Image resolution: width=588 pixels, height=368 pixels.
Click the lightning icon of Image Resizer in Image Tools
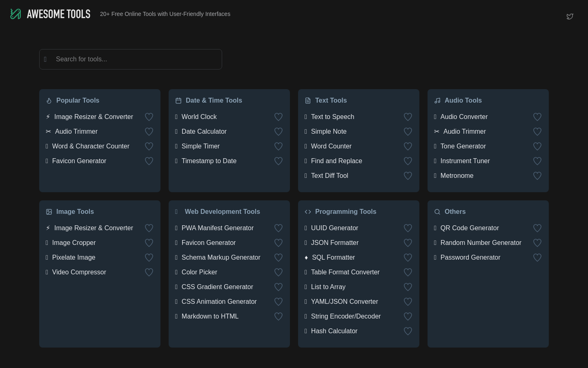(x=48, y=228)
